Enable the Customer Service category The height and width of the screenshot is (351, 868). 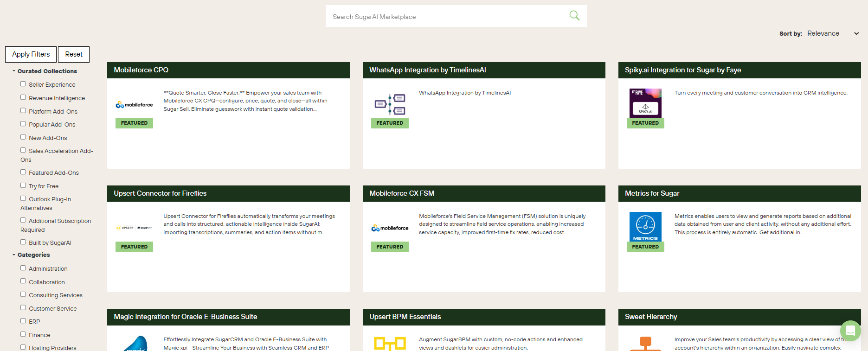click(23, 308)
